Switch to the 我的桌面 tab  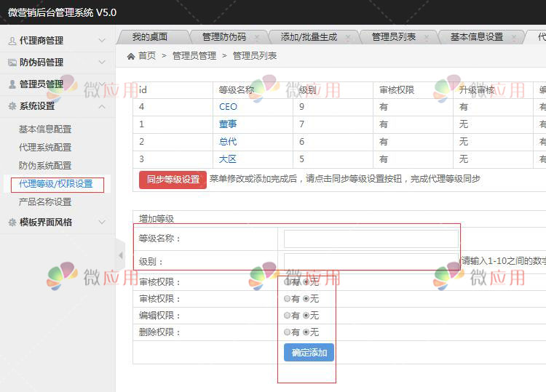click(x=150, y=37)
